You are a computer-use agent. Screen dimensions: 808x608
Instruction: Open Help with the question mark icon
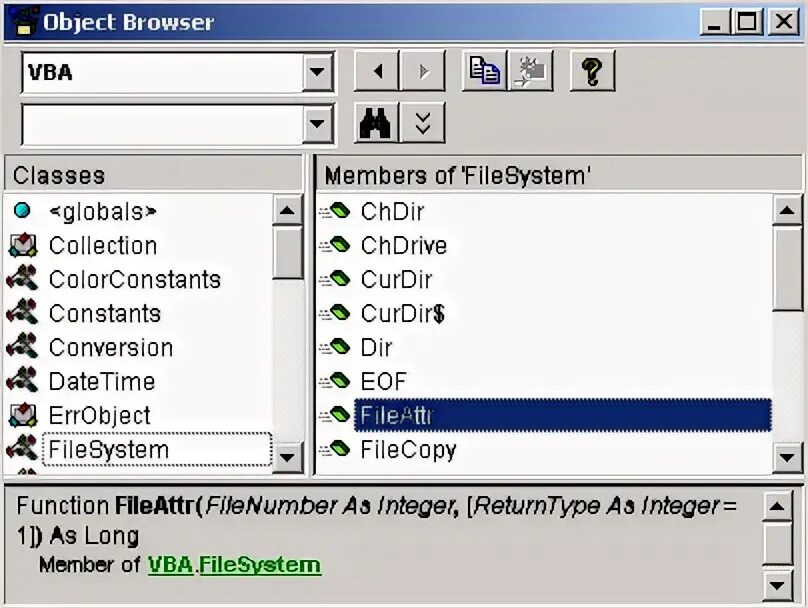[x=592, y=71]
